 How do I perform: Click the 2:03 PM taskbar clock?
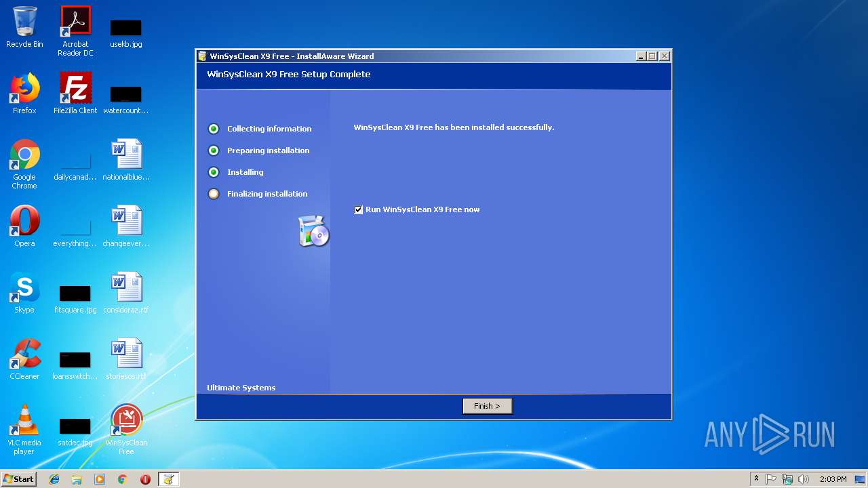(833, 479)
